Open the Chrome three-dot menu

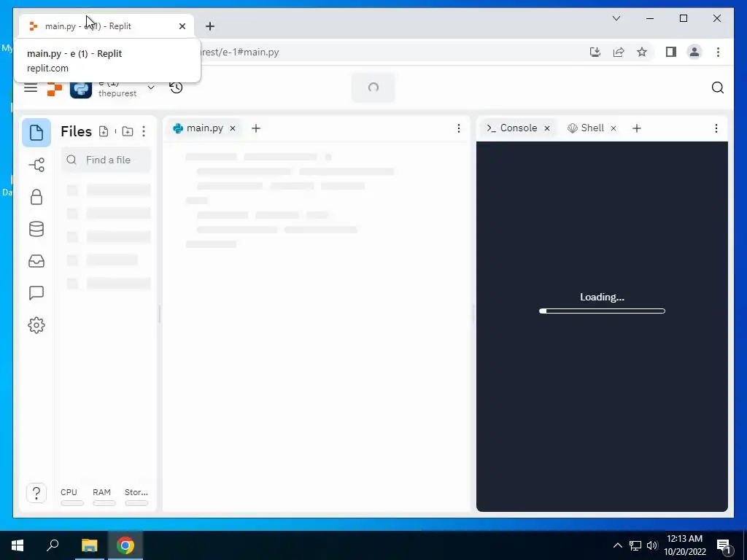click(x=718, y=52)
